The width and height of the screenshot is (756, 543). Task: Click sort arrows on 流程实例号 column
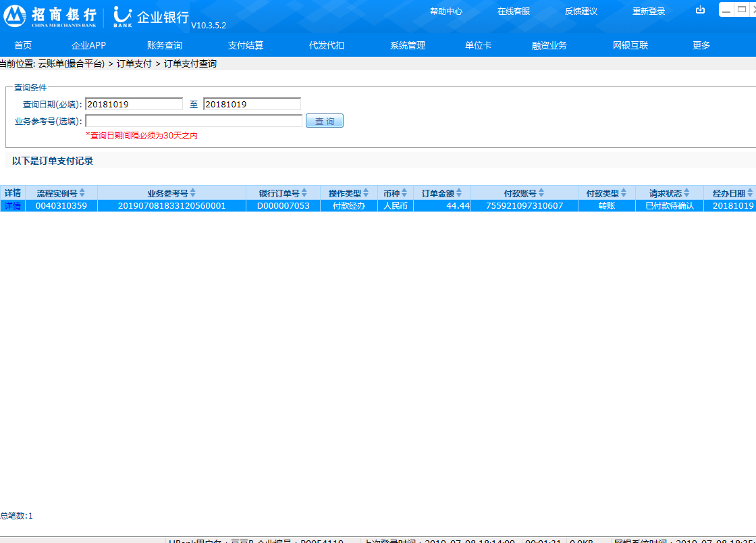pyautogui.click(x=82, y=193)
